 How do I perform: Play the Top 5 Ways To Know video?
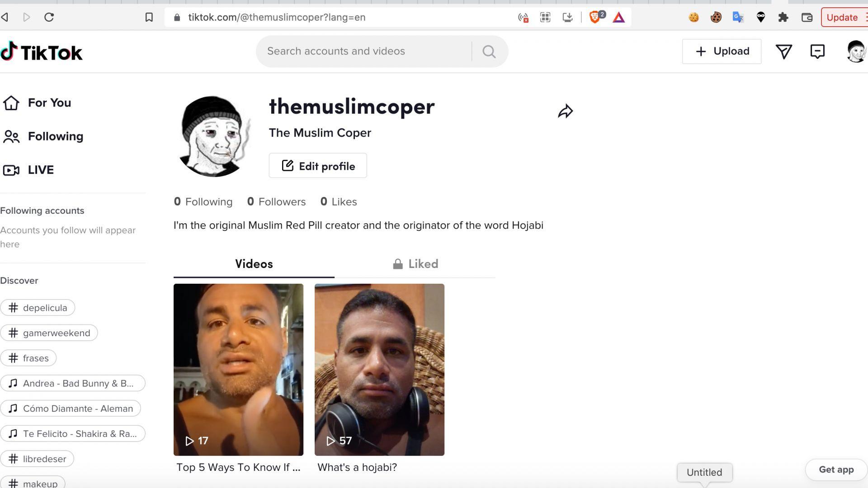238,370
